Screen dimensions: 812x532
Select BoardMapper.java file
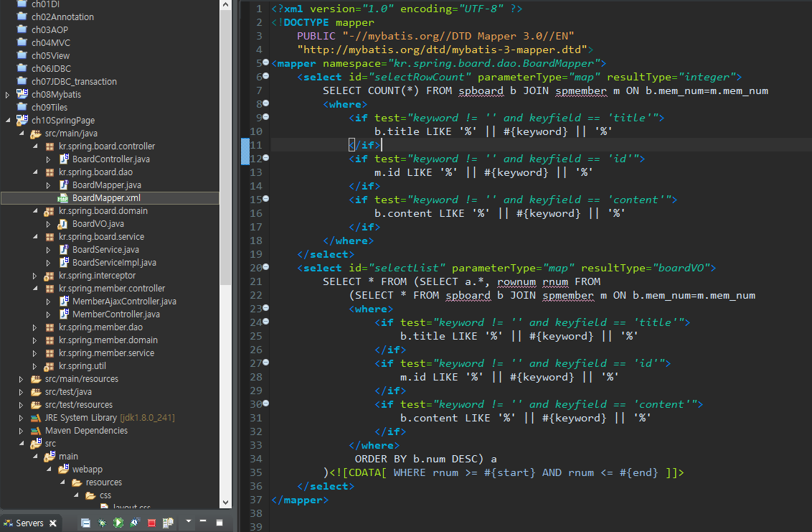point(107,185)
